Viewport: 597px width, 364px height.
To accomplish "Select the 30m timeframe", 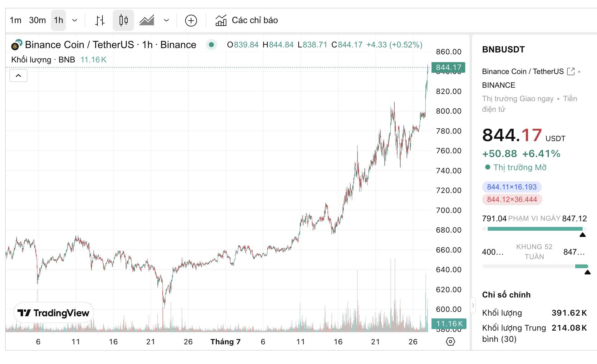I will 37,20.
